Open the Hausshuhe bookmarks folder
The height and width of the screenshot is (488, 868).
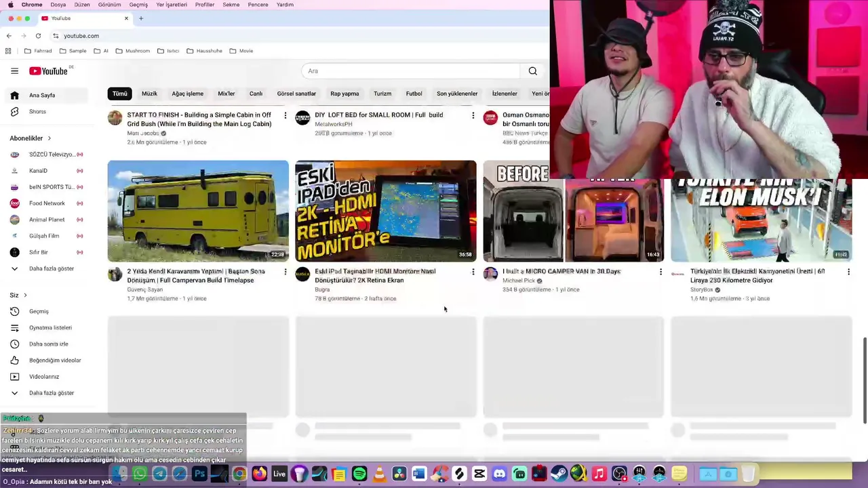(x=204, y=51)
